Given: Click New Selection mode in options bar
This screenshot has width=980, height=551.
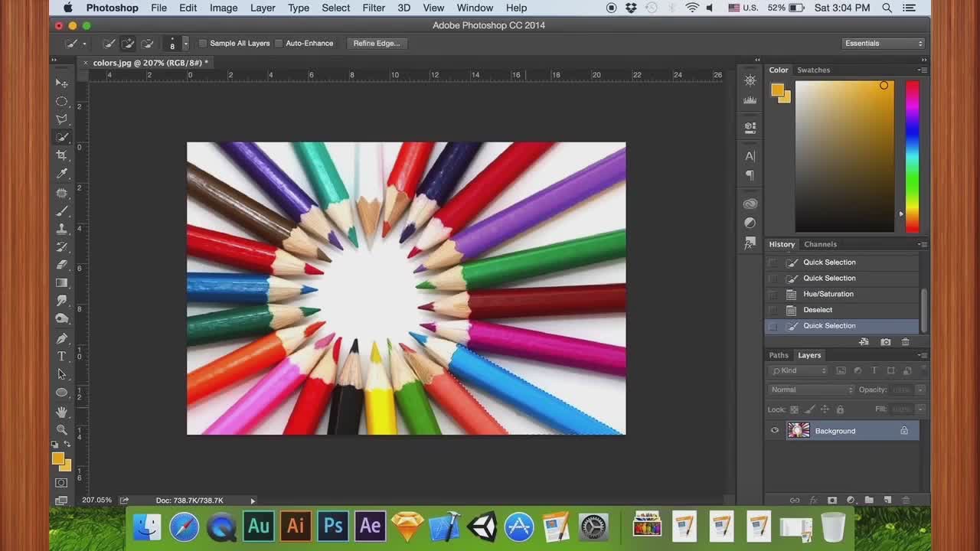Looking at the screenshot, I should [109, 44].
